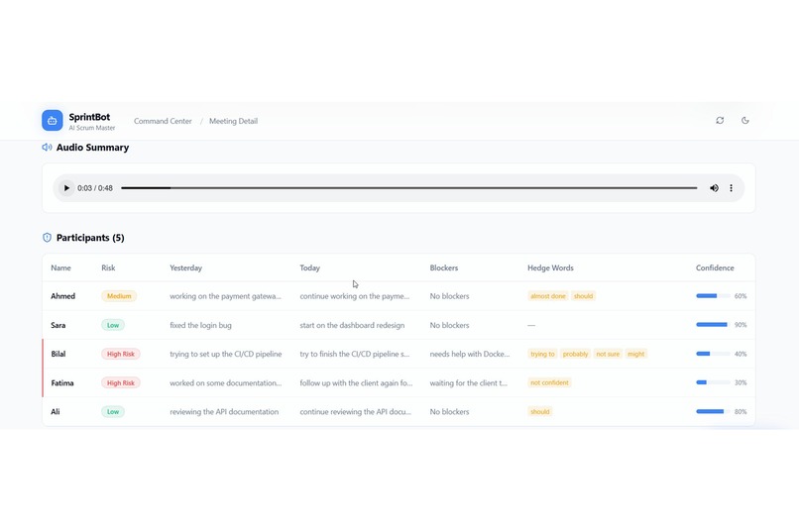Mute the audio via speaker icon
The width and height of the screenshot is (799, 532).
tap(714, 188)
